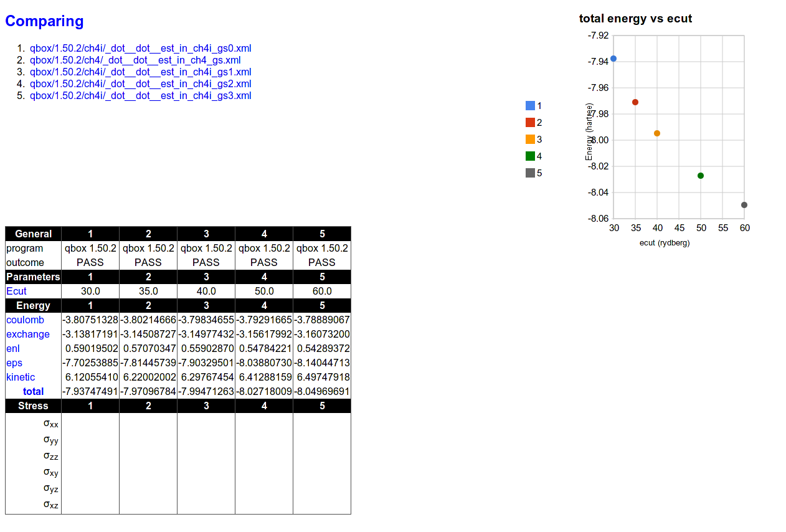Click the total energy link

point(34,392)
